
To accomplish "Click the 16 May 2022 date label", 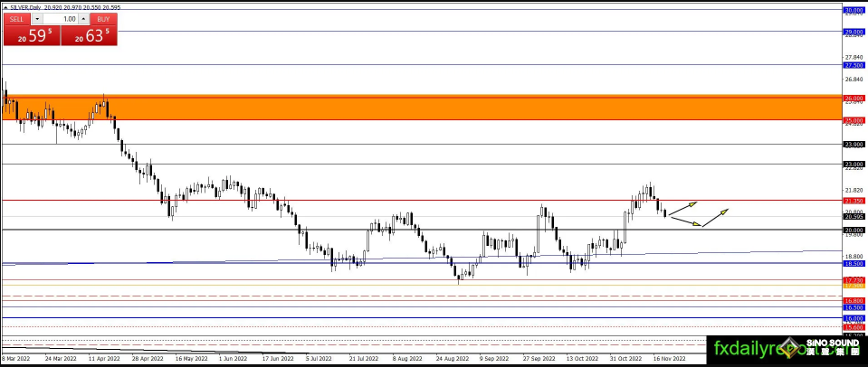I will pyautogui.click(x=193, y=358).
